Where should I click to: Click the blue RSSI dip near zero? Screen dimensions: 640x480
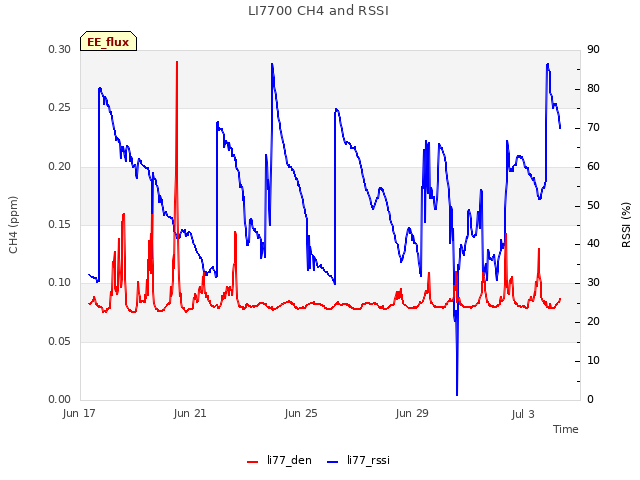coord(457,394)
